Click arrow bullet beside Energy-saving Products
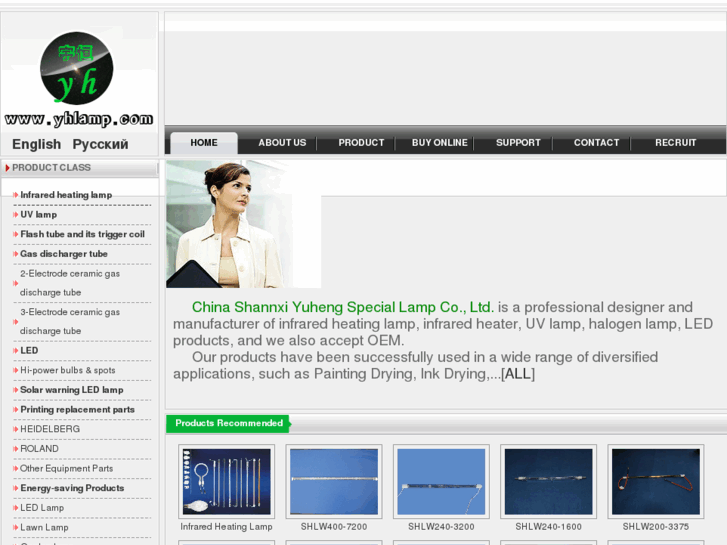 pos(16,488)
